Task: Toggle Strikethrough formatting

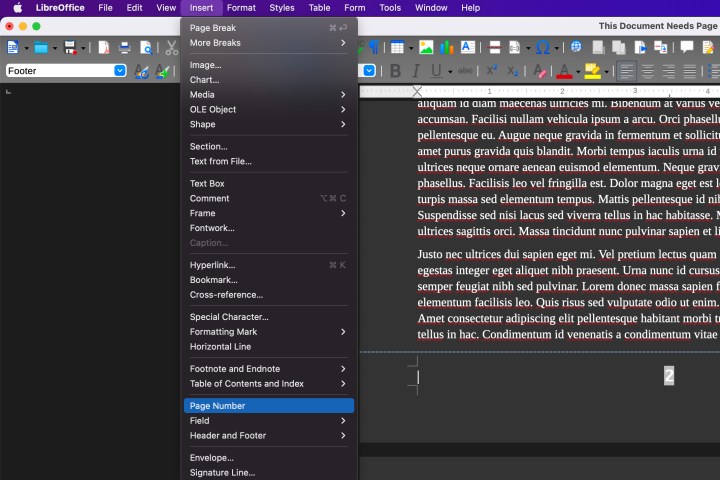Action: coord(465,71)
